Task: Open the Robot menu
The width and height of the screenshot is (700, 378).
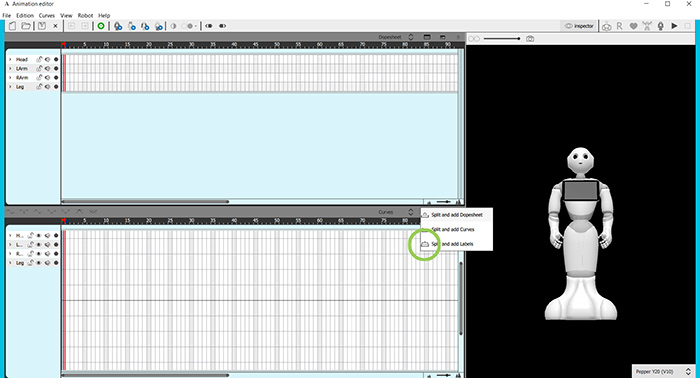Action: click(85, 15)
